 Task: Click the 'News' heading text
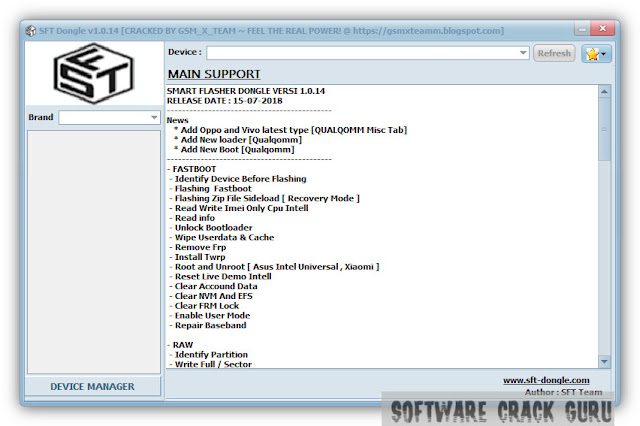[177, 120]
